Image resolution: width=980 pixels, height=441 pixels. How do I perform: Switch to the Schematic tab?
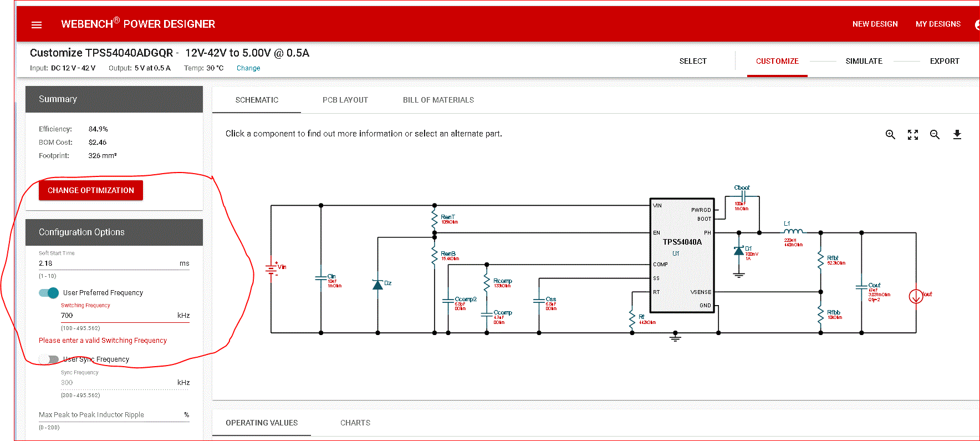[x=257, y=100]
